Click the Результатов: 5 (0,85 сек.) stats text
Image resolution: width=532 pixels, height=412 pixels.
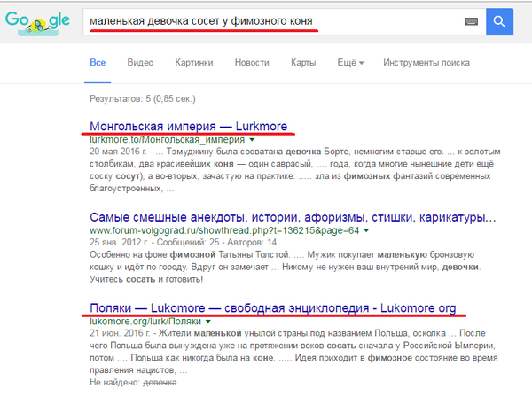143,99
